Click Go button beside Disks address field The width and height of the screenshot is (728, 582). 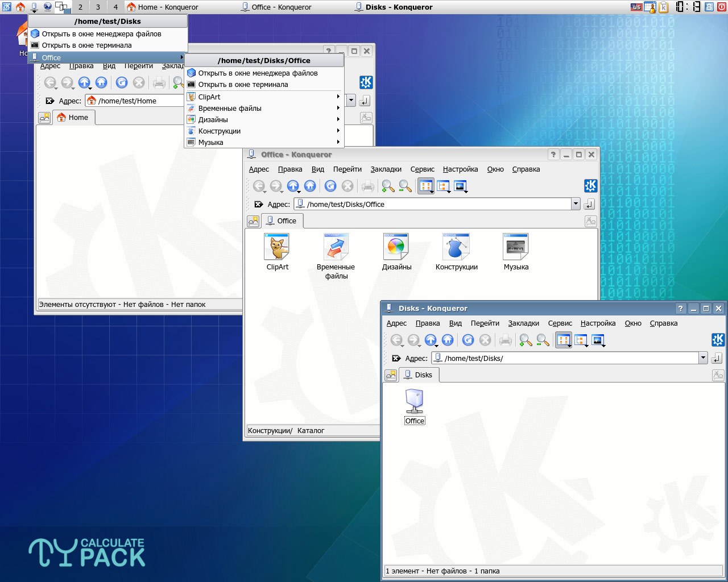click(717, 358)
